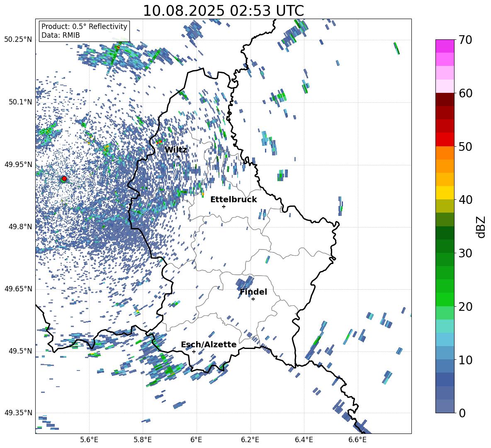Click the 5.6°E longitude tick label
This screenshot has height=448, width=491.
(x=89, y=440)
